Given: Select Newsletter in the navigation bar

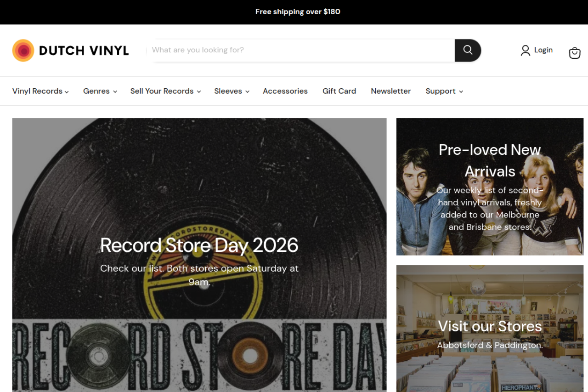Looking at the screenshot, I should (x=390, y=91).
